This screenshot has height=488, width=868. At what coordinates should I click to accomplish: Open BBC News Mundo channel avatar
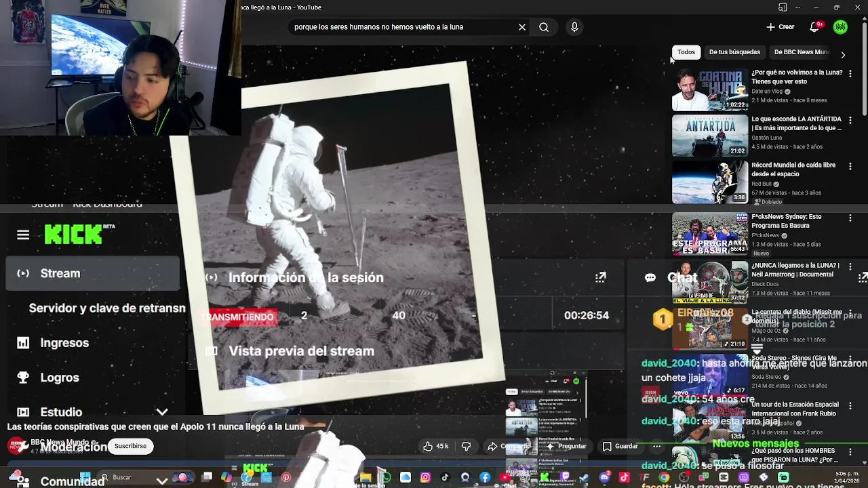[x=18, y=446]
